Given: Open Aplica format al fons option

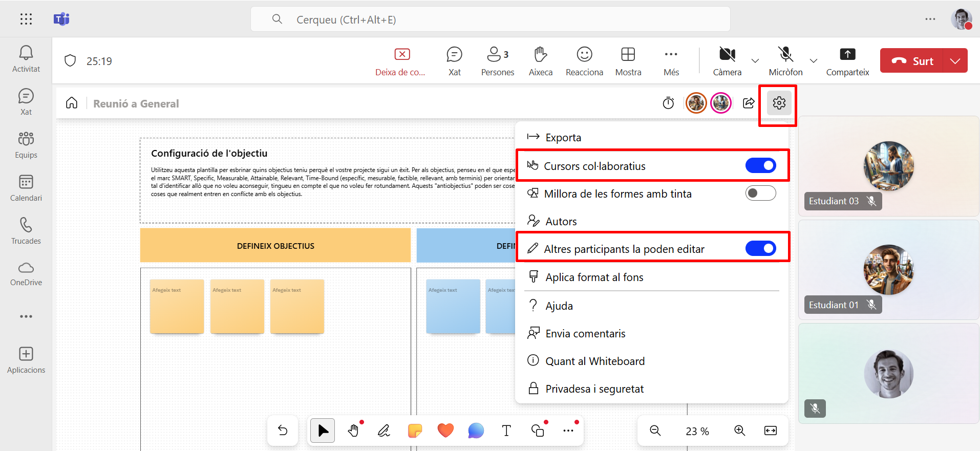Looking at the screenshot, I should [x=594, y=277].
